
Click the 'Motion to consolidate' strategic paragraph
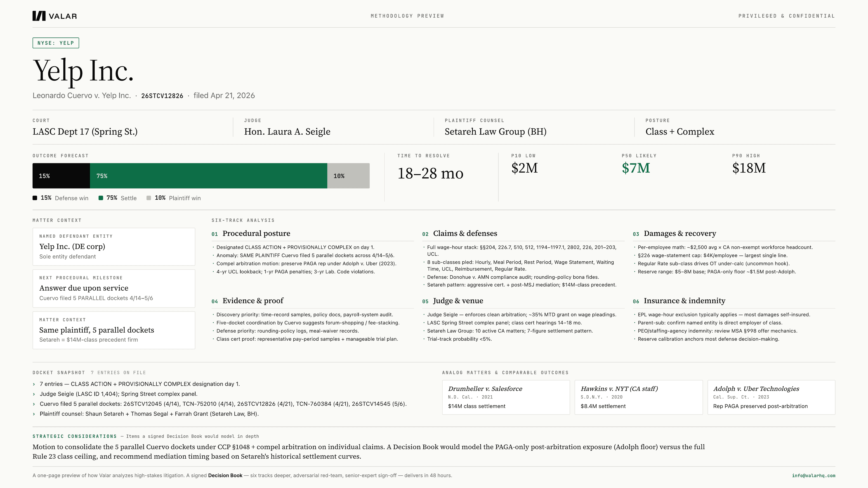[x=368, y=452]
